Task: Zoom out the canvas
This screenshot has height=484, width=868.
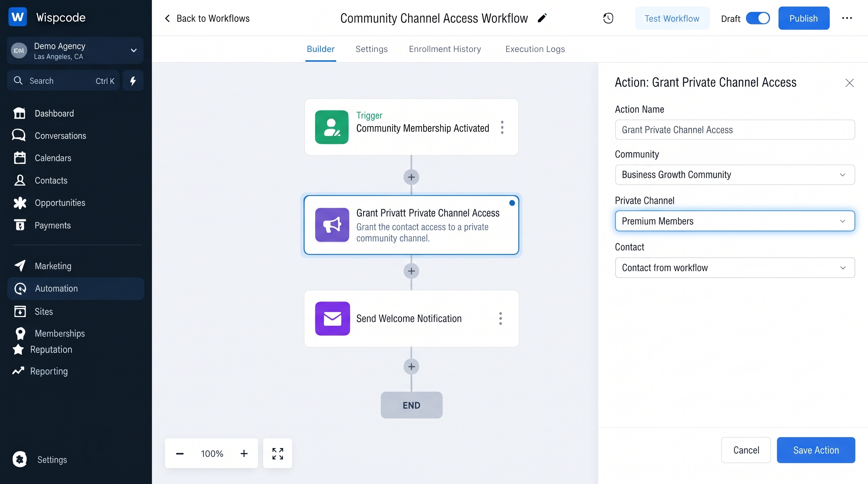Action: click(179, 454)
